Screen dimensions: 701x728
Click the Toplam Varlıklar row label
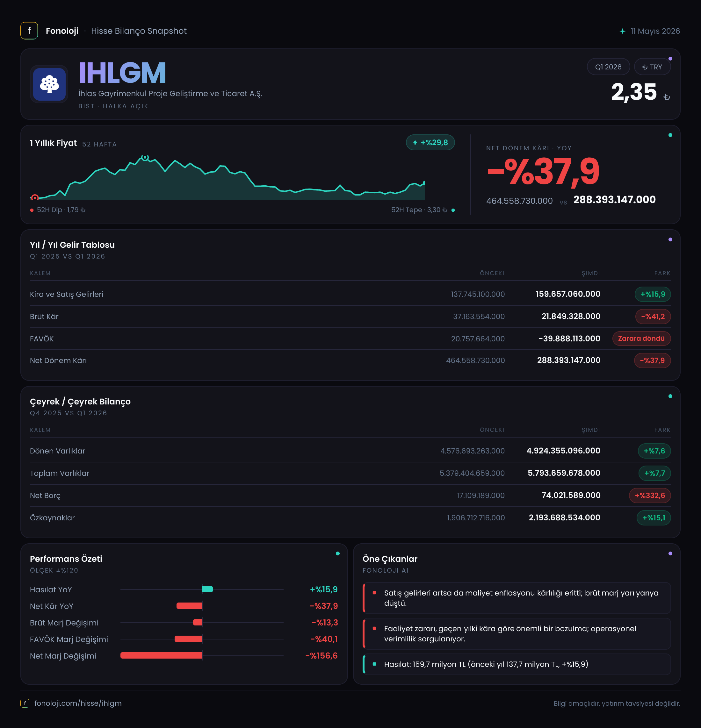tap(60, 473)
